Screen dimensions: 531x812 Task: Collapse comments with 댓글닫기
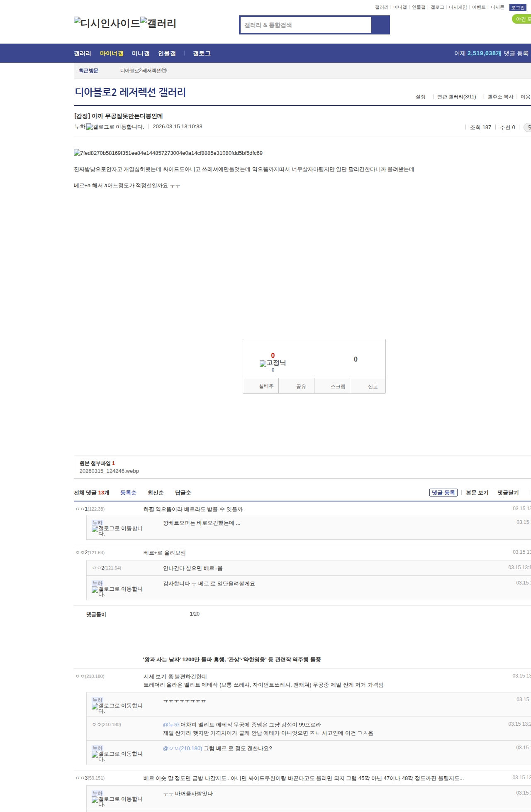click(508, 493)
